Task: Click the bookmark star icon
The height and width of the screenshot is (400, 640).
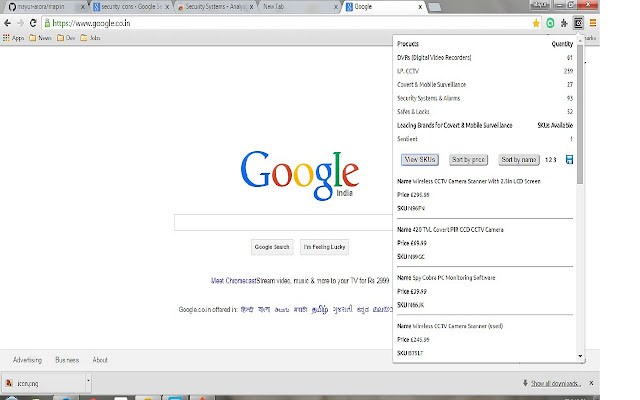Action: coord(536,23)
